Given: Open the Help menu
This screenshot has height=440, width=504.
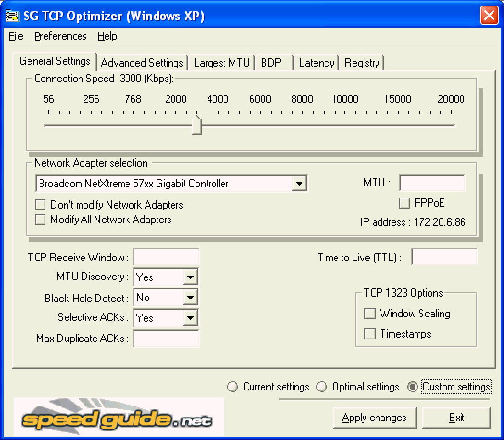Looking at the screenshot, I should [107, 36].
